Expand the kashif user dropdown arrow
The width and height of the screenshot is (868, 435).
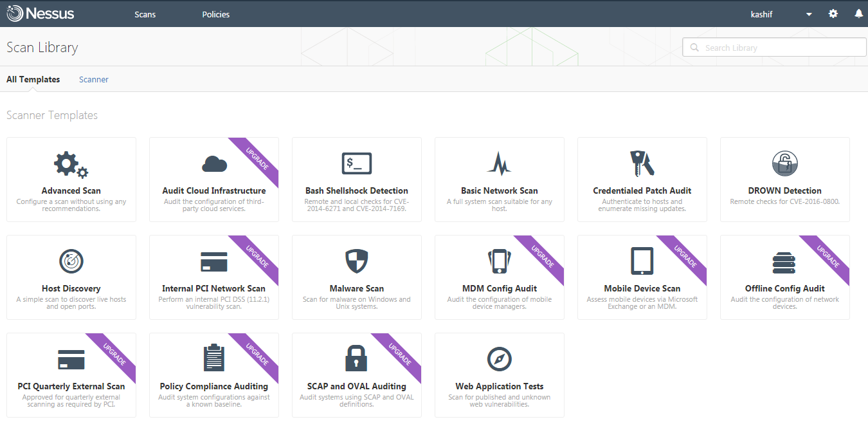point(809,14)
